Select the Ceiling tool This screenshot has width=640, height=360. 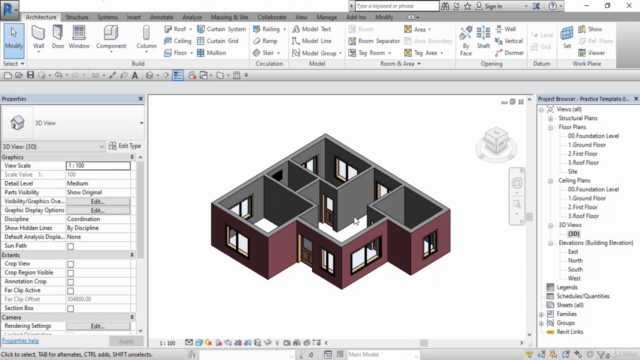click(x=178, y=41)
